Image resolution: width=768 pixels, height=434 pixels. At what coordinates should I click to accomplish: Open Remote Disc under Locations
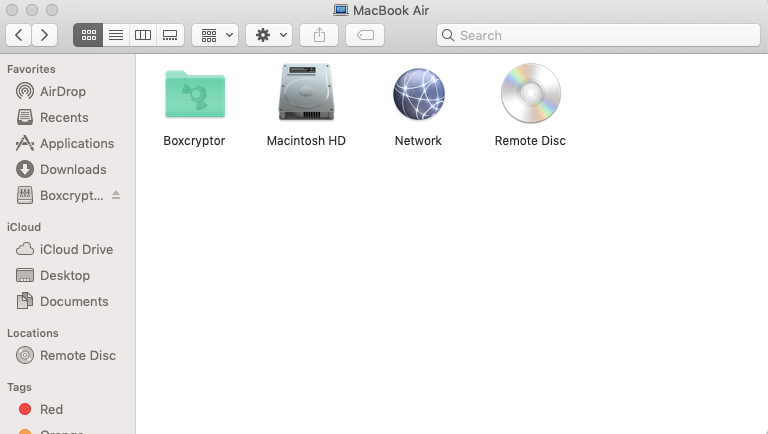pyautogui.click(x=68, y=355)
